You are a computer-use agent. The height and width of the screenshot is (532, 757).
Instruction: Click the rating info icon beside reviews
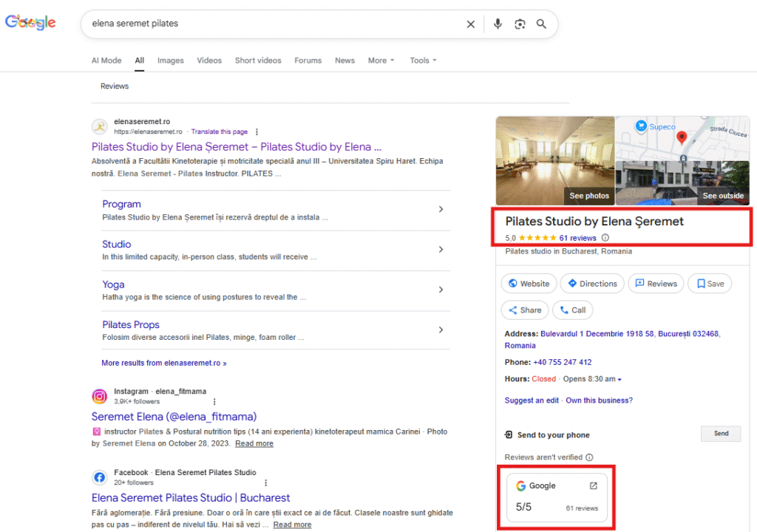pos(605,238)
